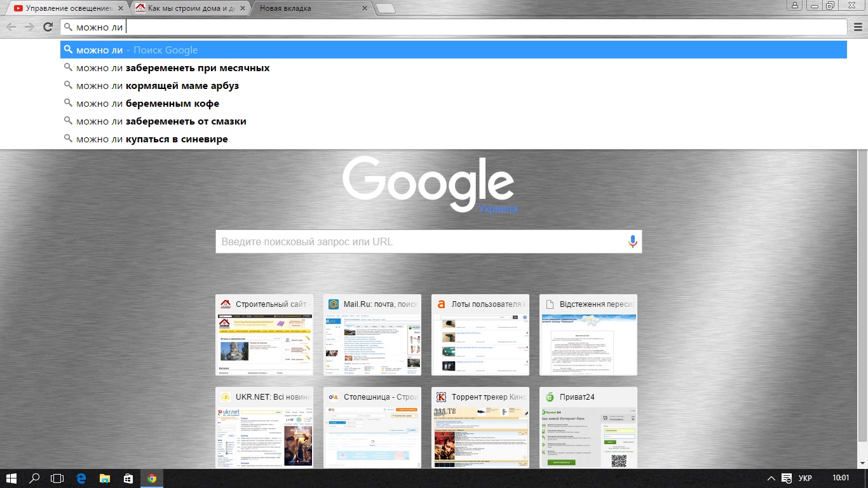
Task: Click the taskbar clock 10:01
Action: 840,478
